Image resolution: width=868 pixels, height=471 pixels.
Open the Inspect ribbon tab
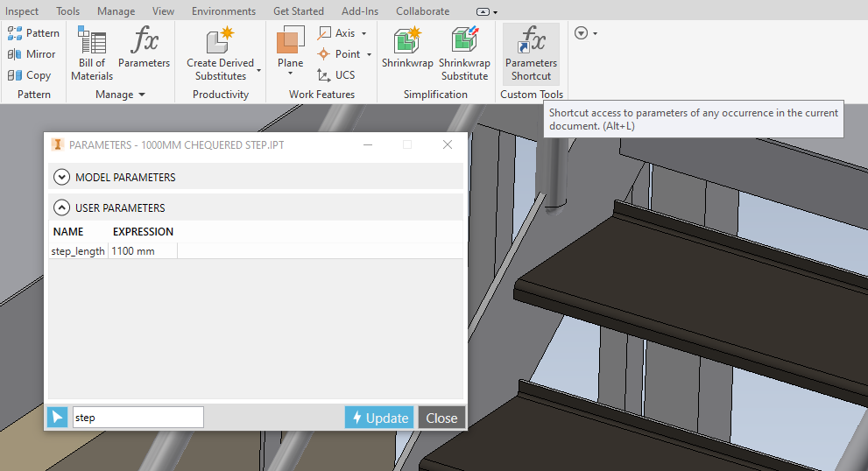pyautogui.click(x=22, y=11)
